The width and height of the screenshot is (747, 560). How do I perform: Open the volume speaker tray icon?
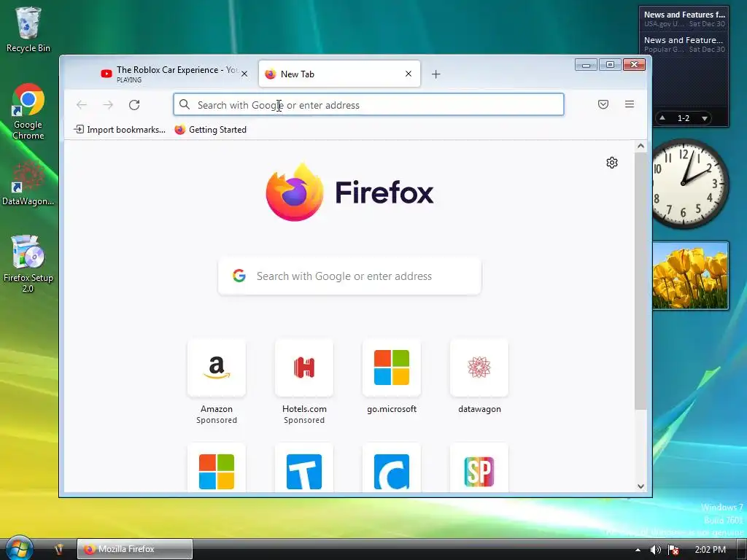click(x=656, y=550)
